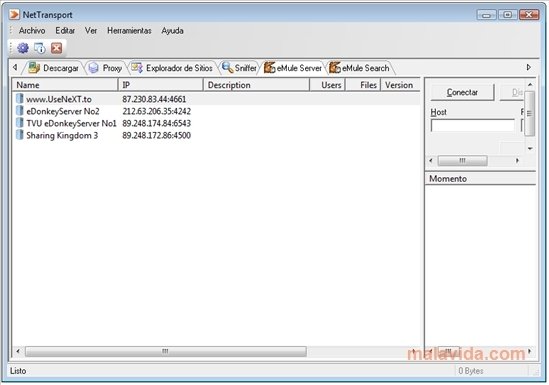The width and height of the screenshot is (549, 385).
Task: Click the eMule Server tab icon
Action: tap(269, 68)
